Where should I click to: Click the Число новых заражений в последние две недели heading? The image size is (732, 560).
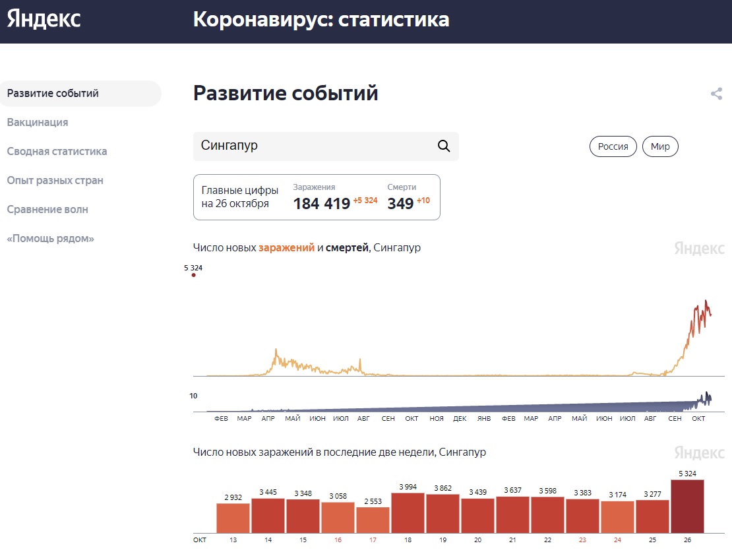pos(340,452)
